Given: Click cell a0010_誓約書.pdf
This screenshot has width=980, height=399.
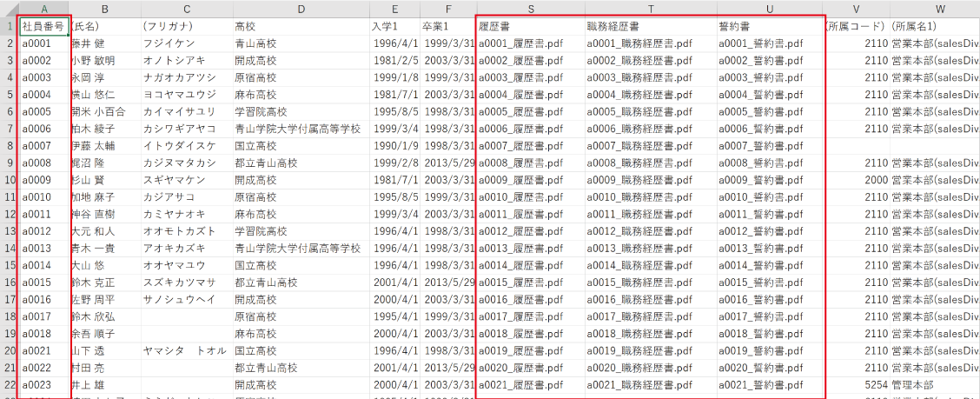Looking at the screenshot, I should (x=768, y=196).
